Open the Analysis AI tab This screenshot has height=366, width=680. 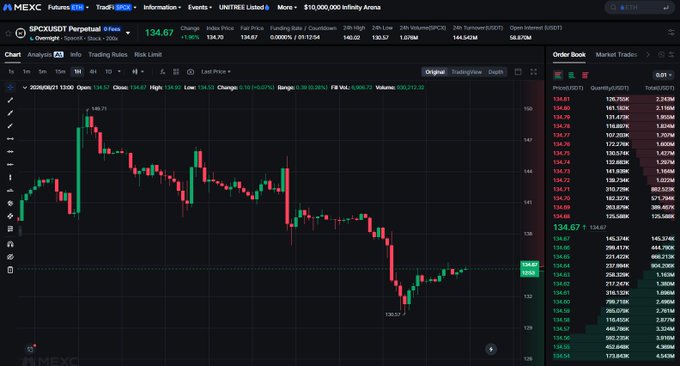click(x=45, y=55)
